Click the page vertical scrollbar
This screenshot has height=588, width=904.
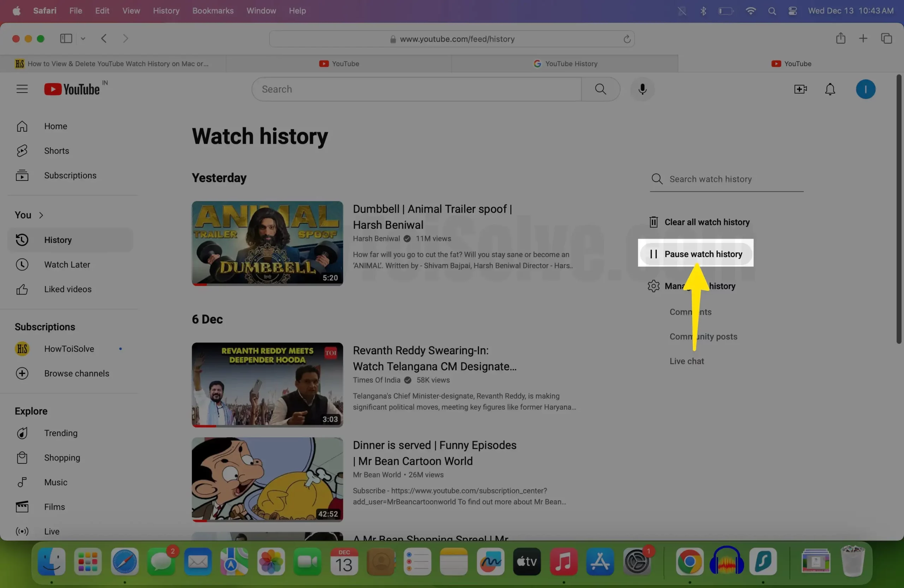(x=898, y=209)
